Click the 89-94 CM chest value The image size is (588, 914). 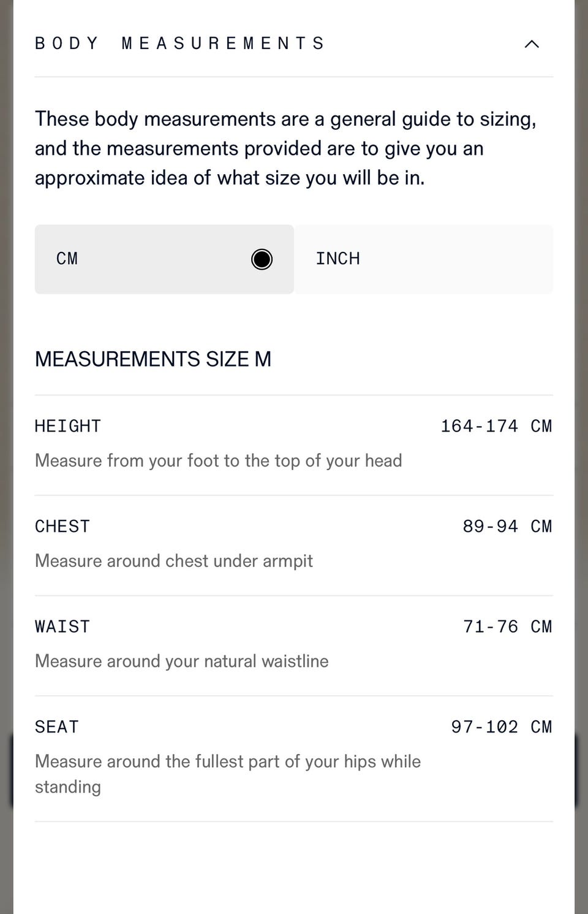tap(507, 527)
